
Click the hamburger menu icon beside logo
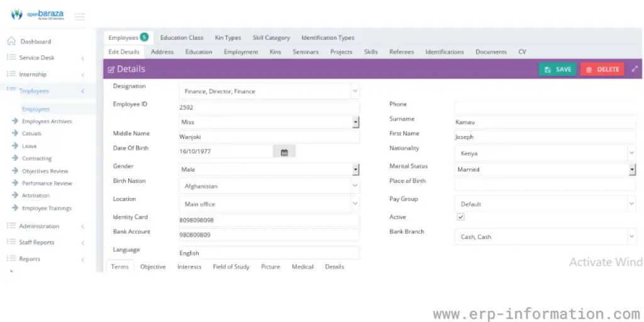pos(80,16)
